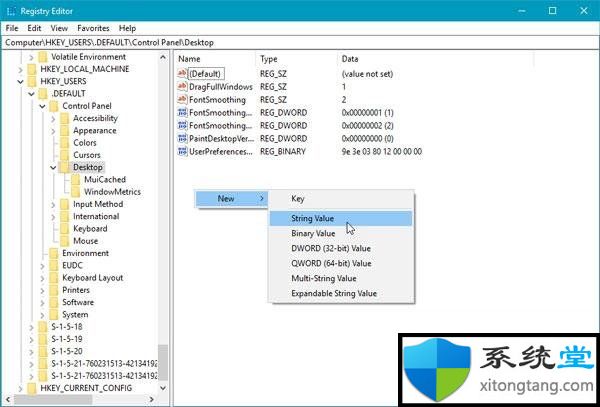Expand the Keyboard Layout key
Image resolution: width=600 pixels, height=407 pixels.
42,278
